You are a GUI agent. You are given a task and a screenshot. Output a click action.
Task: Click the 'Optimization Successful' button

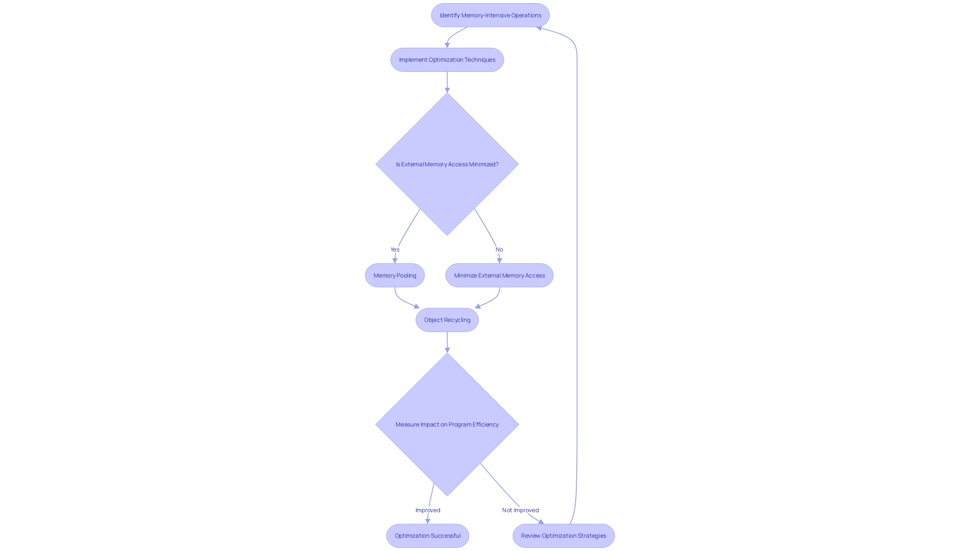pos(427,535)
